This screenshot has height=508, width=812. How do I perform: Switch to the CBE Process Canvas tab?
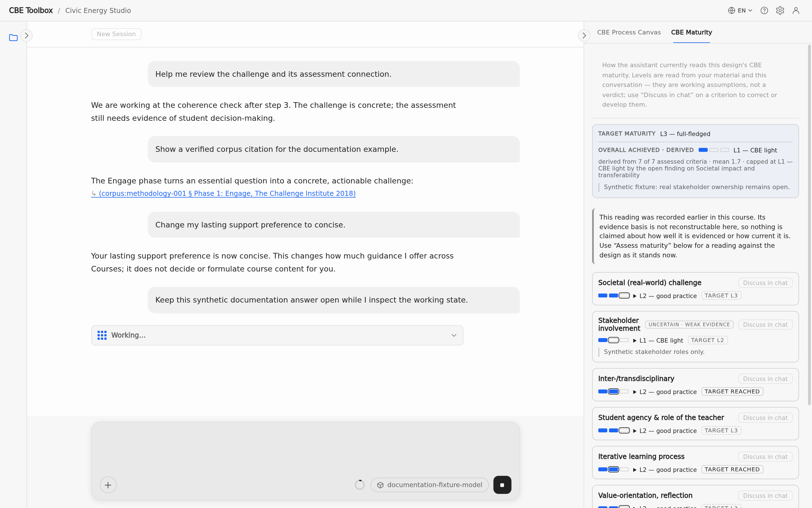629,32
